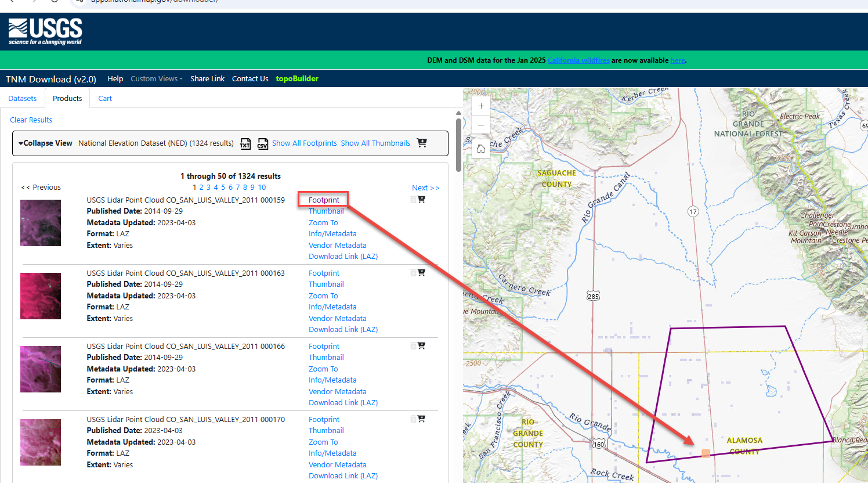The width and height of the screenshot is (868, 483).
Task: Switch to the Datasets tab
Action: [x=23, y=99]
